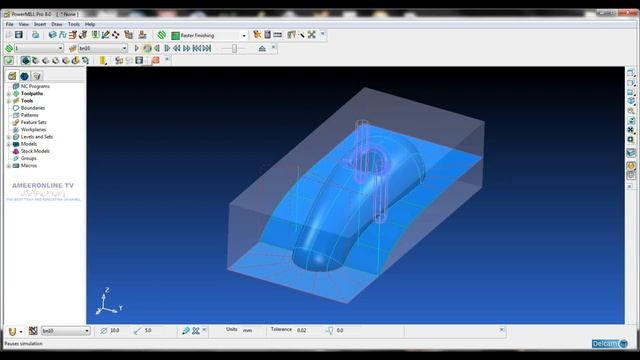The width and height of the screenshot is (640, 360).
Task: Click the Rapid Move Heights icon
Action: click(73, 35)
